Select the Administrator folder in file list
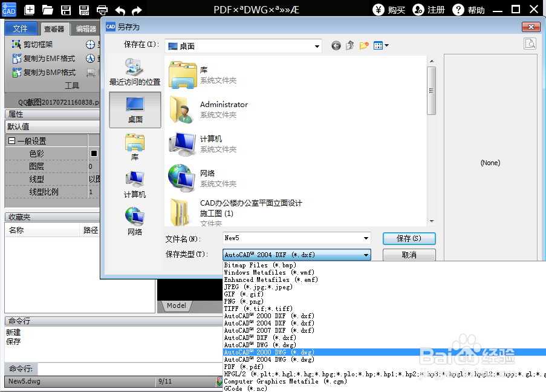Image resolution: width=546 pixels, height=392 pixels. 208,109
